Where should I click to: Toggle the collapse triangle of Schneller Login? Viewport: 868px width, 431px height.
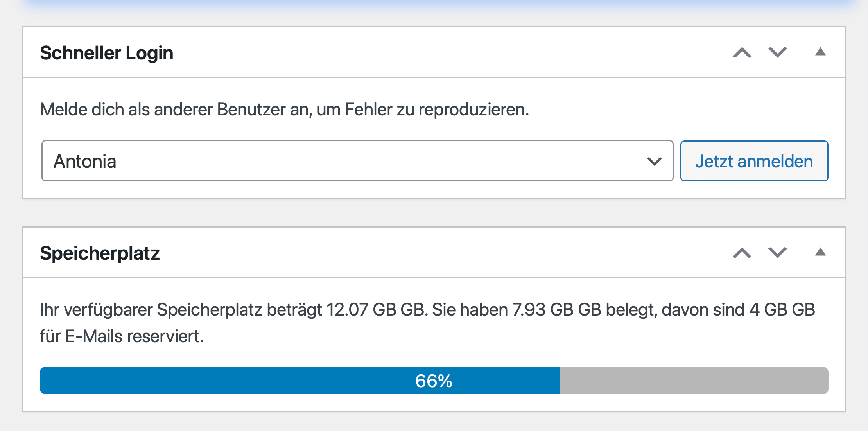(x=820, y=51)
